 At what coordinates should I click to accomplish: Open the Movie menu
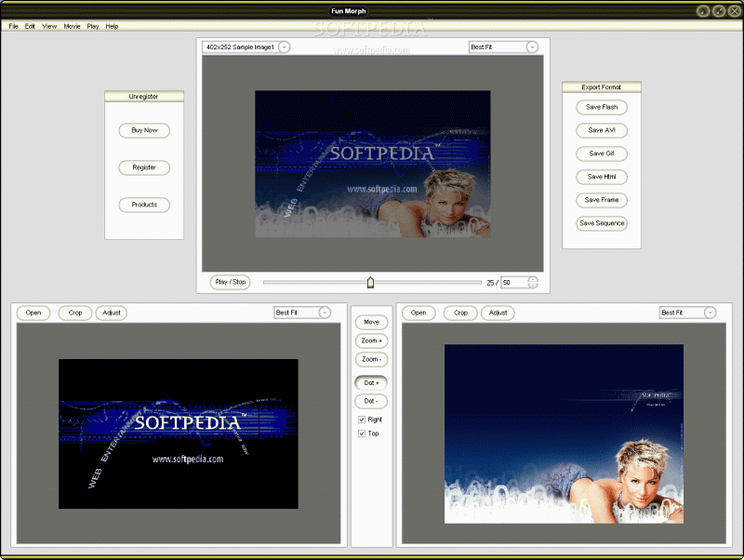tap(73, 27)
